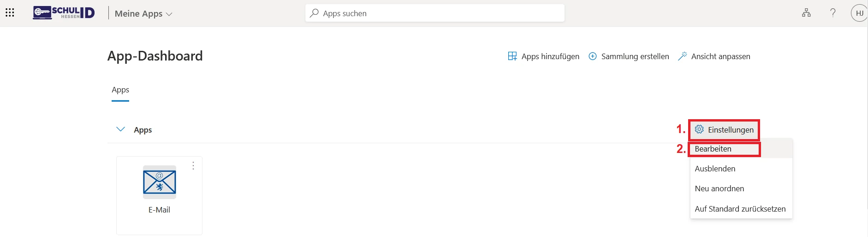
Task: Open the E-Mail app envelope icon
Action: pyautogui.click(x=160, y=182)
